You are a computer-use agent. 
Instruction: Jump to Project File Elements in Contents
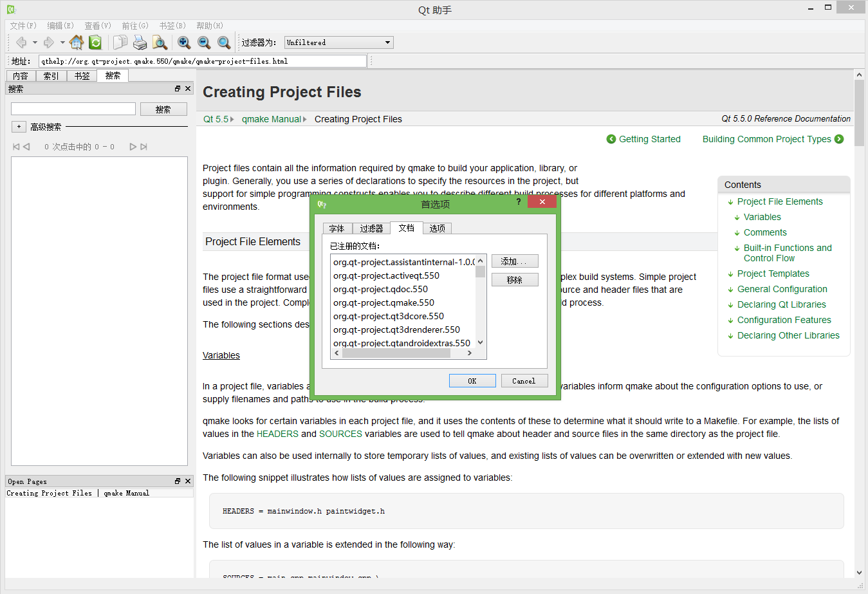pos(780,201)
